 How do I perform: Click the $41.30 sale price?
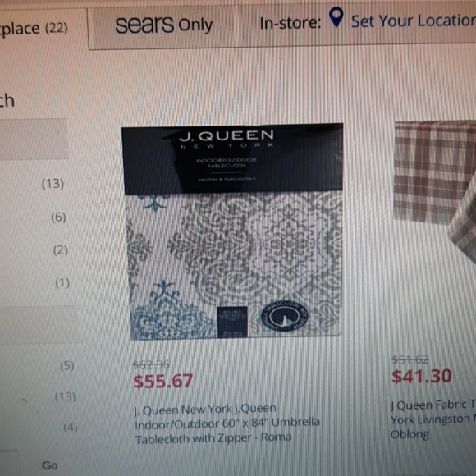coord(421,377)
